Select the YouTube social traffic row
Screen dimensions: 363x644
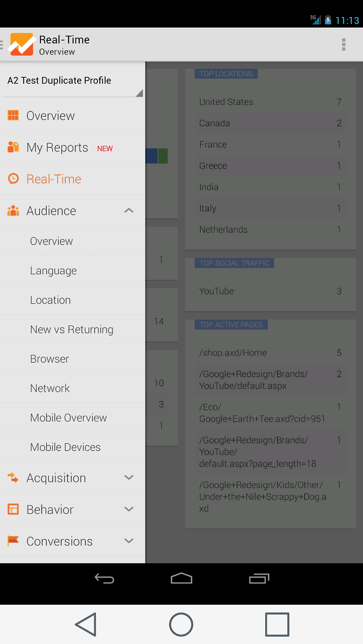coord(270,291)
